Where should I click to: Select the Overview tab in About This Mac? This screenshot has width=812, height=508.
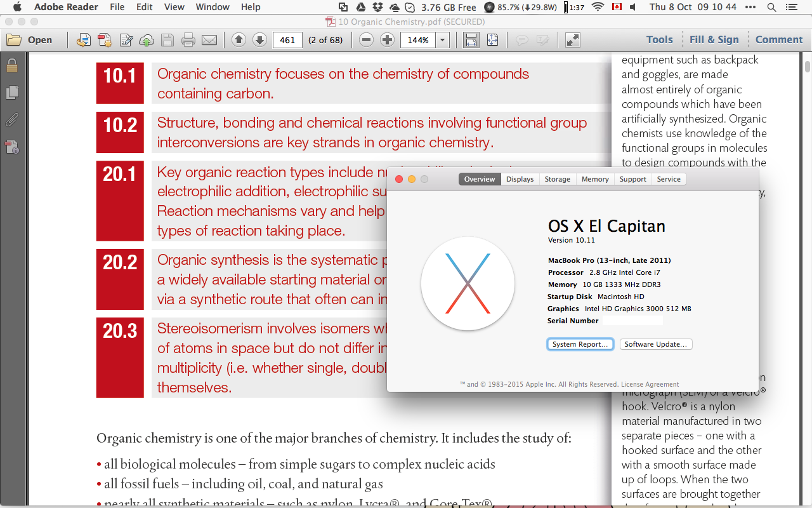pos(479,179)
